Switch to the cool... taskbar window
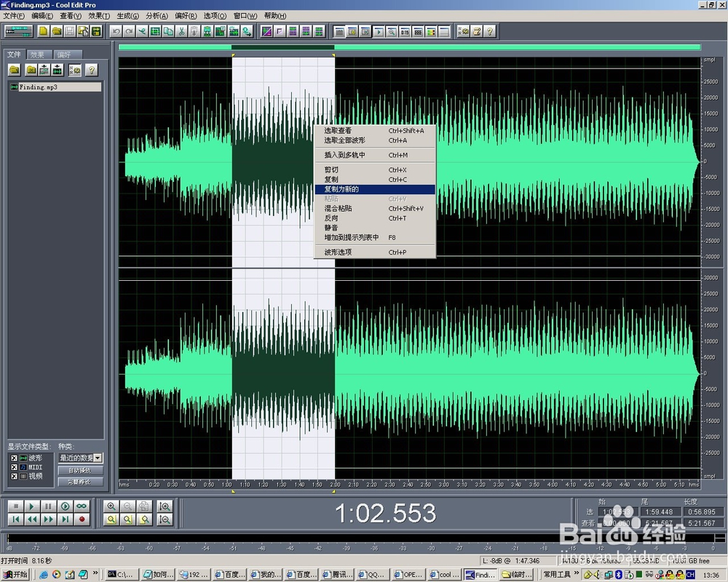Screen dimensions: 728x582 point(444,575)
